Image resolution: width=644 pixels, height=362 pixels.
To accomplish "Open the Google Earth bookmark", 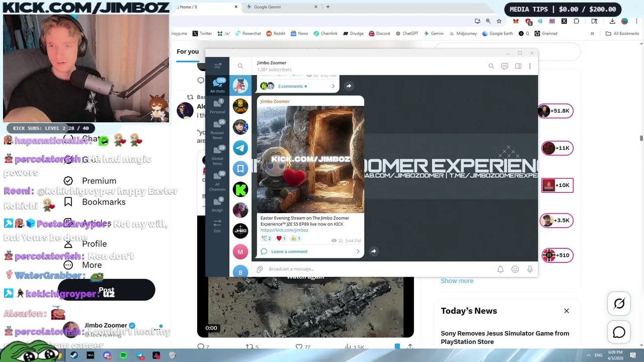I will click(497, 34).
